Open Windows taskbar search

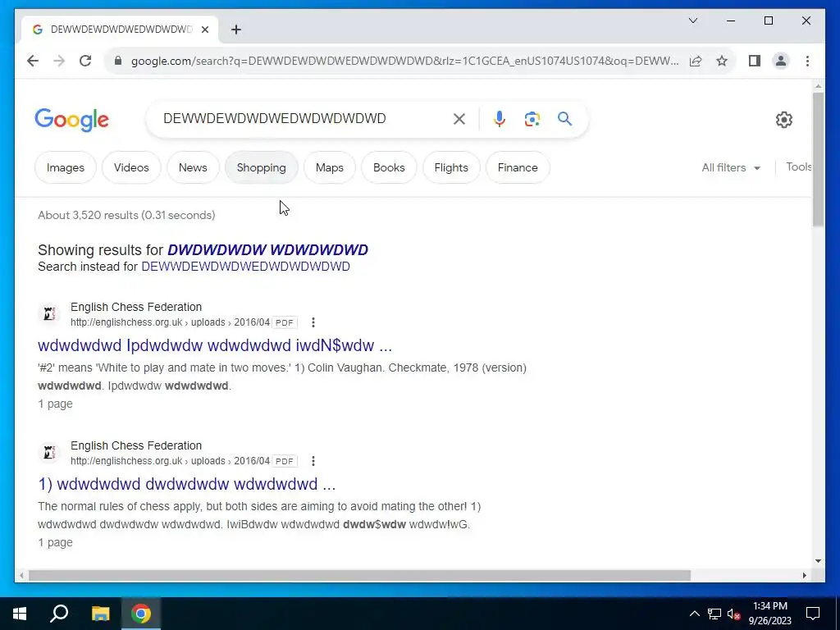(x=59, y=614)
